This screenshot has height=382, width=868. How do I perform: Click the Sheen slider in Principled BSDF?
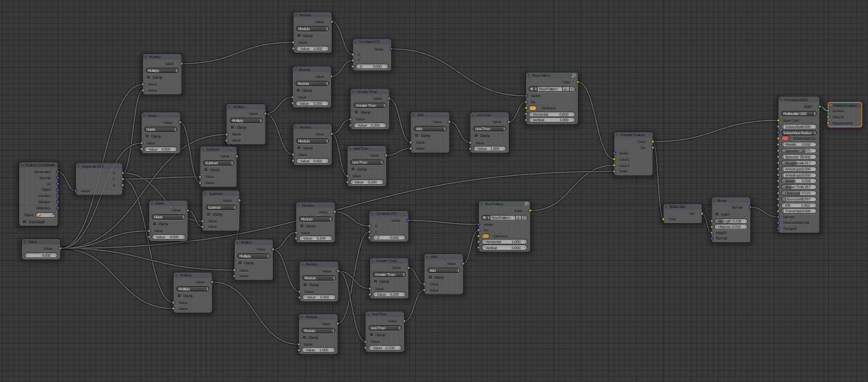click(799, 181)
